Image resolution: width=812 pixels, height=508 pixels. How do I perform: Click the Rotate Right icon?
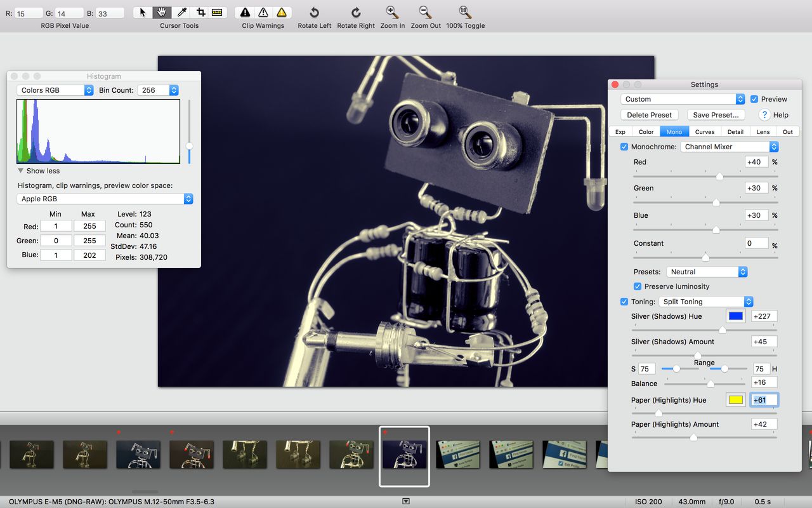point(356,12)
